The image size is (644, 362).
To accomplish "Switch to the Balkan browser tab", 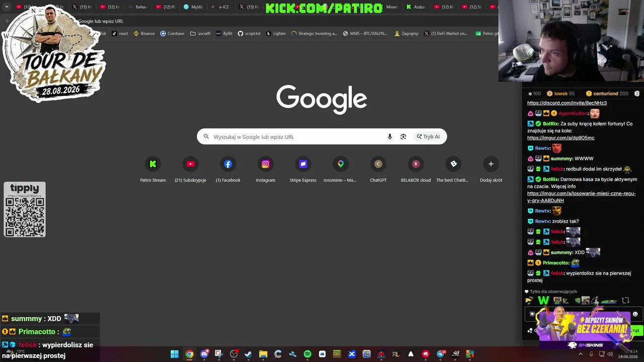I will point(138,7).
